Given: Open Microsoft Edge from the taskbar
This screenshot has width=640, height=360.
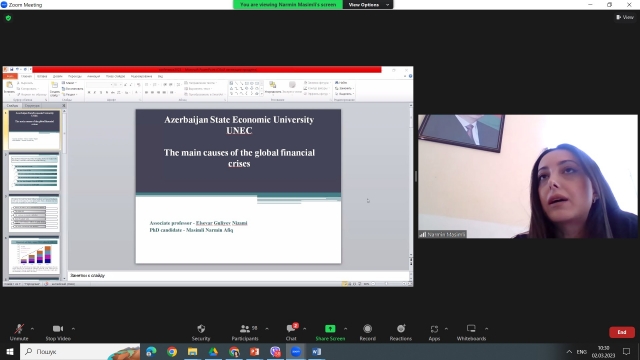Looking at the screenshot, I should point(151,351).
